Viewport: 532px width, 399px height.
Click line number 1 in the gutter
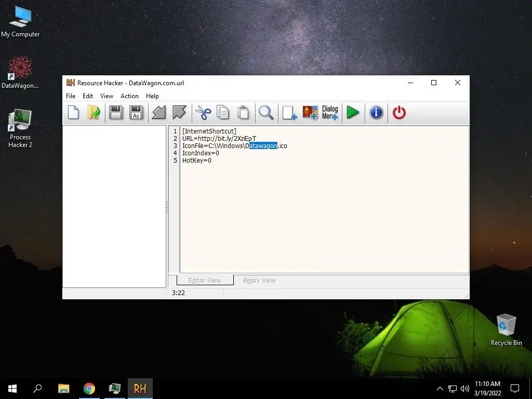click(x=175, y=131)
